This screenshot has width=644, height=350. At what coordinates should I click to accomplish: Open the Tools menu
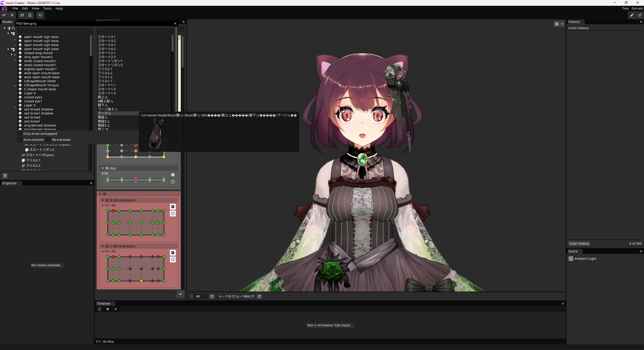pos(47,8)
